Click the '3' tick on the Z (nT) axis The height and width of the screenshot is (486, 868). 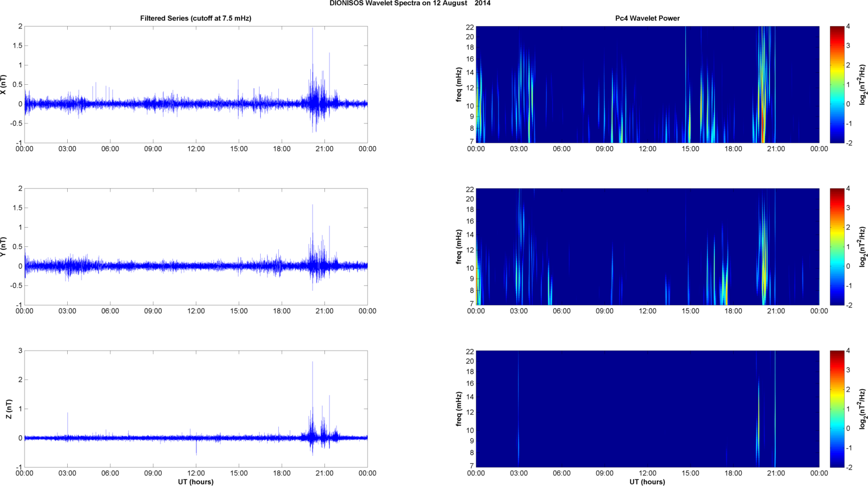click(20, 351)
